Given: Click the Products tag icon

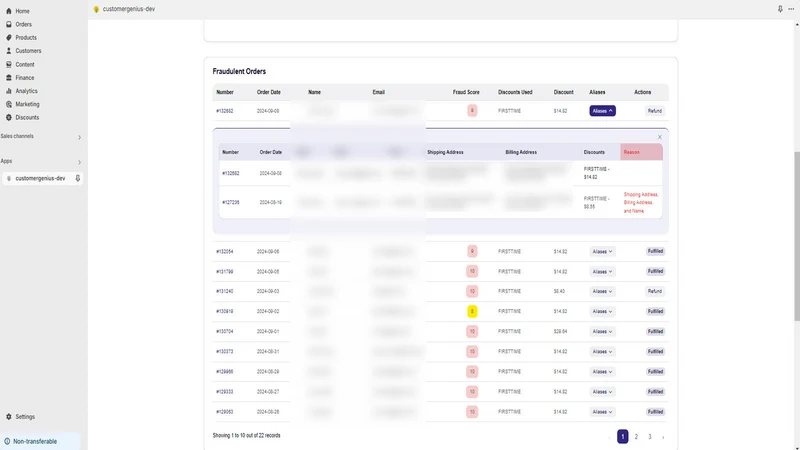Looking at the screenshot, I should 9,37.
